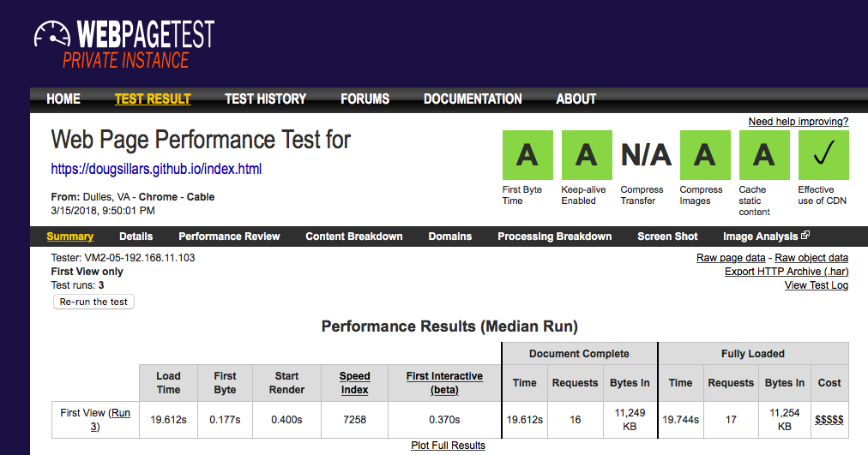The height and width of the screenshot is (455, 868).
Task: Click the WebPageTest logo
Action: 124,43
